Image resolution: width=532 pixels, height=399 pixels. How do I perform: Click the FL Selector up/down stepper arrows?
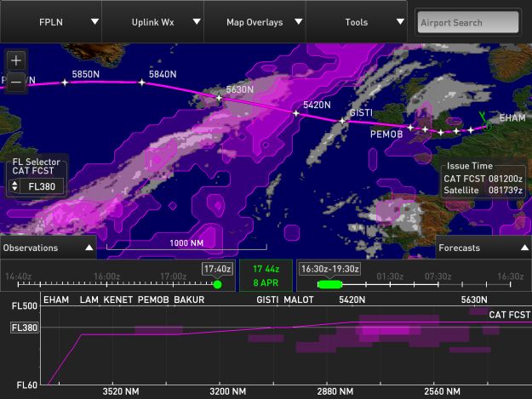coord(14,186)
